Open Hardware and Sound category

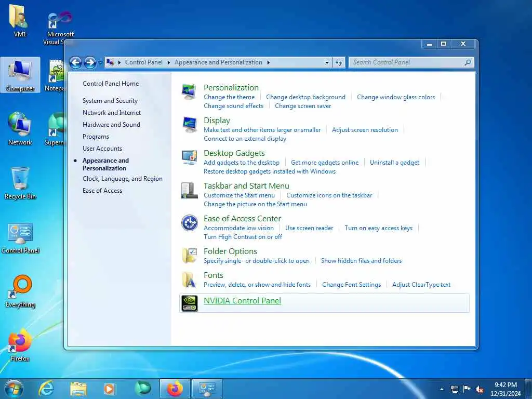(111, 125)
